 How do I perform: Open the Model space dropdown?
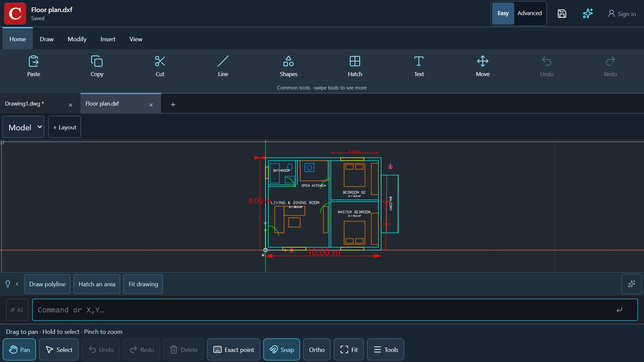(x=23, y=127)
